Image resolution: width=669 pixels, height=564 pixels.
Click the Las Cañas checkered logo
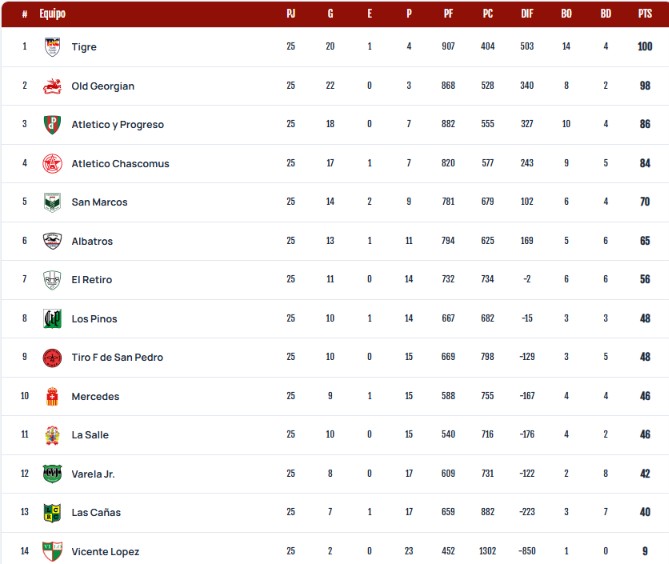tap(52, 512)
